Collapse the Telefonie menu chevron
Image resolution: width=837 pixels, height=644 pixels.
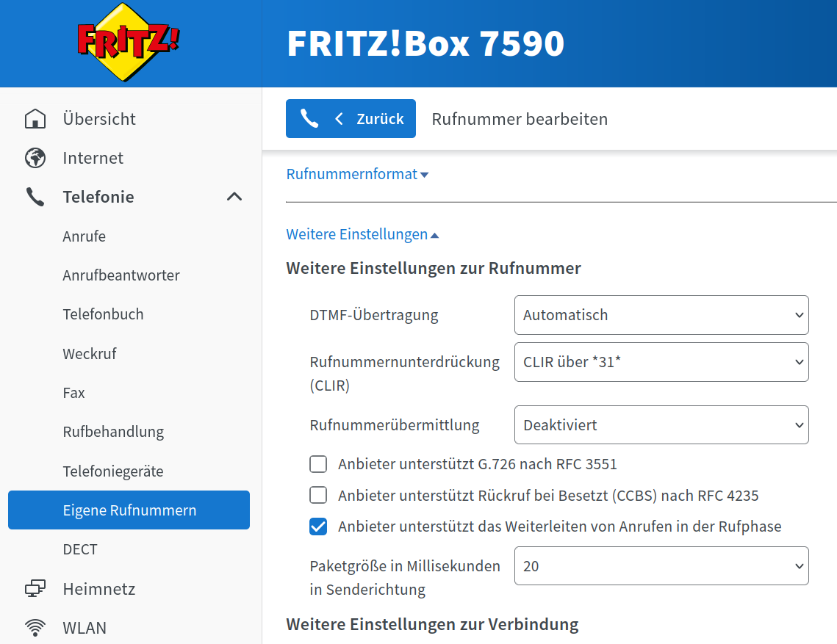234,197
